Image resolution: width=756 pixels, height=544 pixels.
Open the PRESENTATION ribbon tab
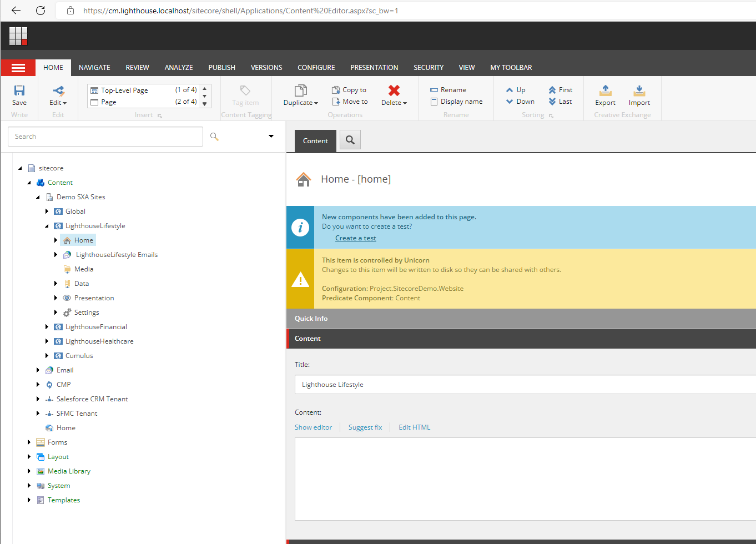[374, 68]
